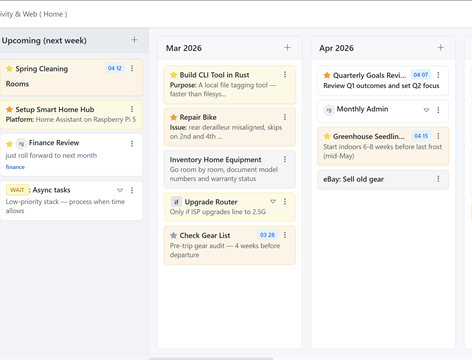Viewport: 472px width, 360px height.
Task: Open the Upgrade Router three-dot menu
Action: point(285,201)
